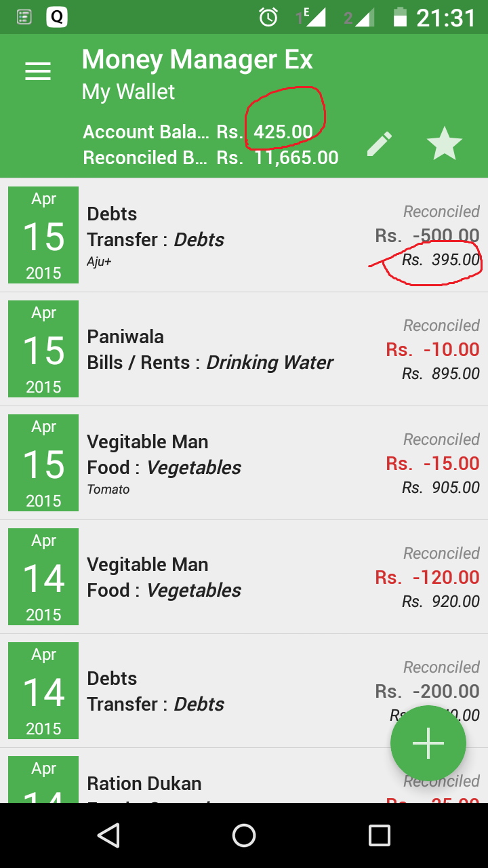Viewport: 488px width, 868px height.
Task: Toggle the favorite star icon
Action: [445, 144]
